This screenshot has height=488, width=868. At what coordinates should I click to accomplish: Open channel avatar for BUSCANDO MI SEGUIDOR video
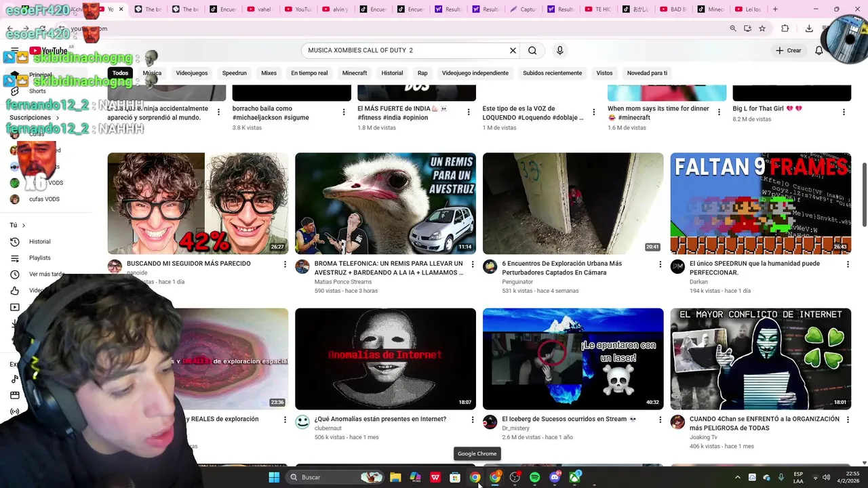[x=115, y=267]
